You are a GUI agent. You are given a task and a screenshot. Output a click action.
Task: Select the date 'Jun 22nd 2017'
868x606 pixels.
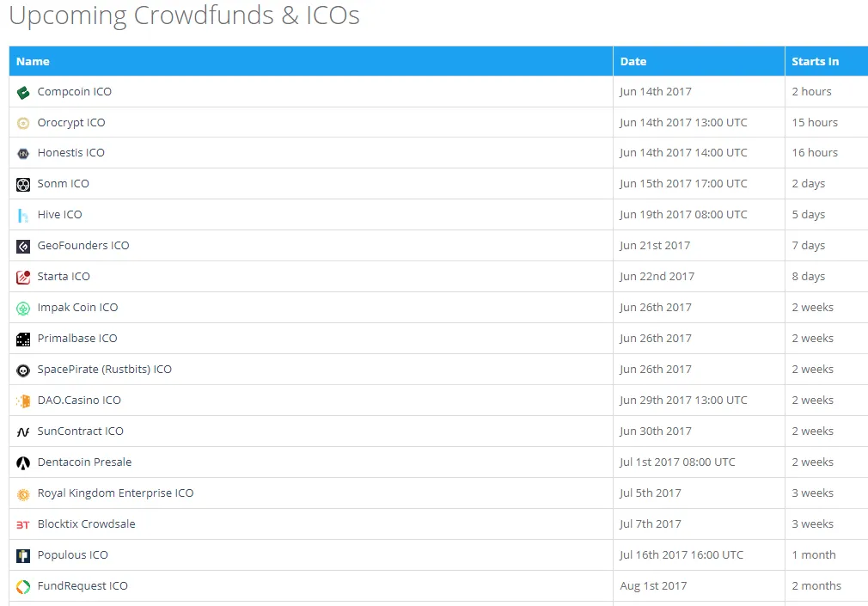click(657, 277)
